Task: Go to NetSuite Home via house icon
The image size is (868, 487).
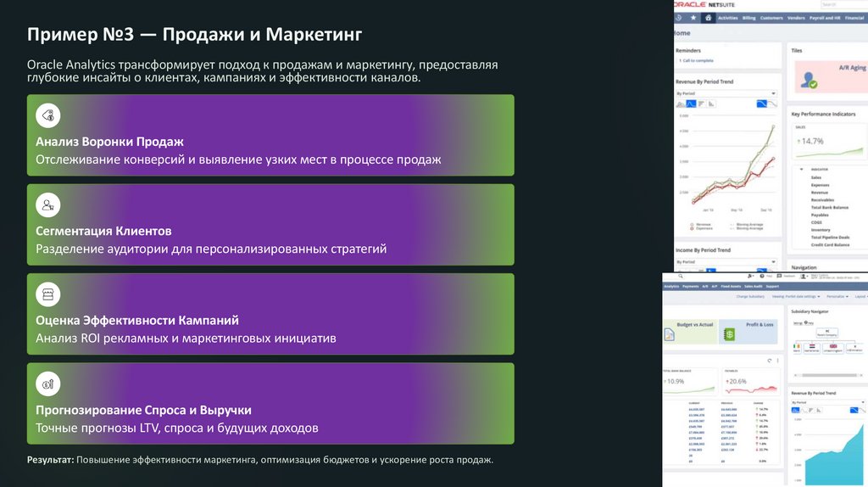Action: (708, 18)
